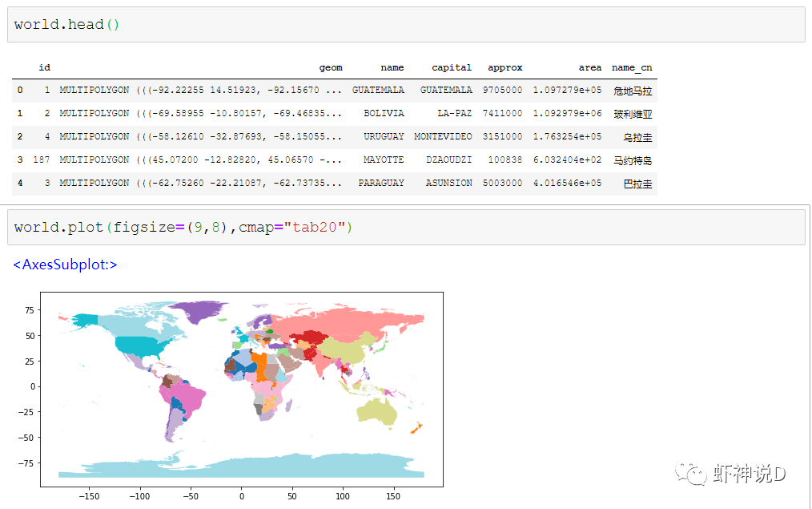Select the PARAGUAY name cell

point(381,183)
